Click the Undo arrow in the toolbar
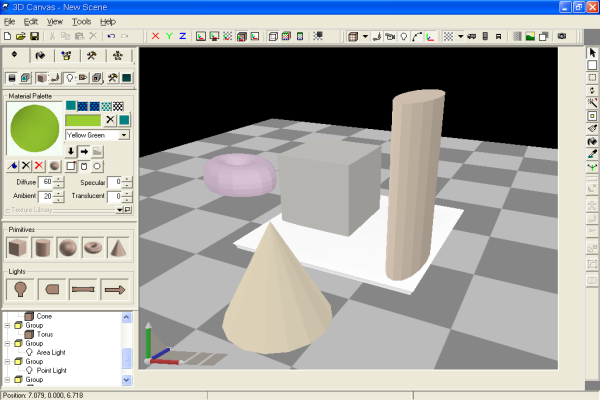Viewport: 600px width, 400px height. pyautogui.click(x=111, y=36)
